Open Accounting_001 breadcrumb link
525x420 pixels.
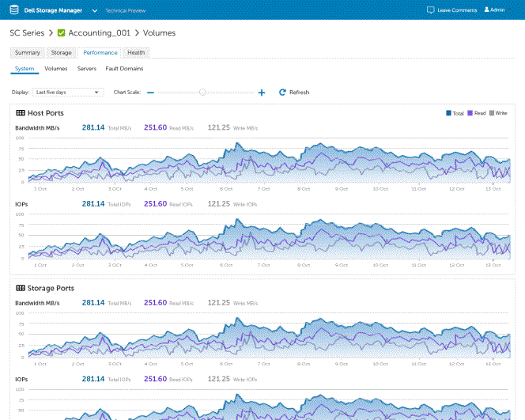[100, 32]
